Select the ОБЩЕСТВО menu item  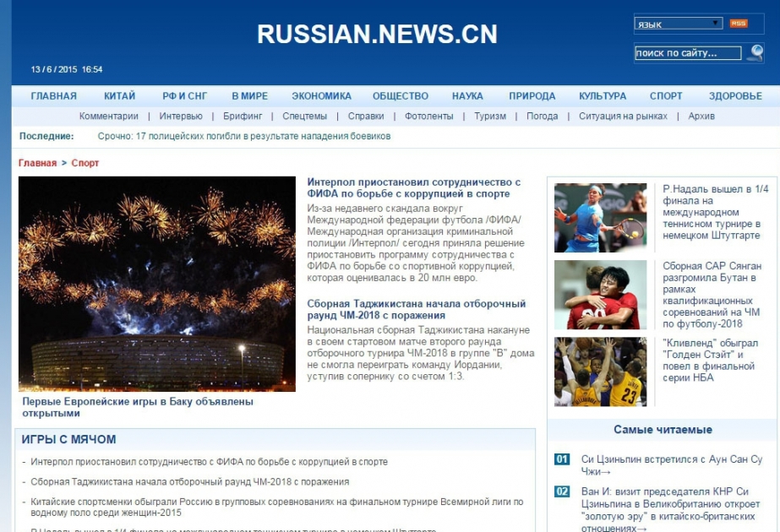tap(401, 96)
